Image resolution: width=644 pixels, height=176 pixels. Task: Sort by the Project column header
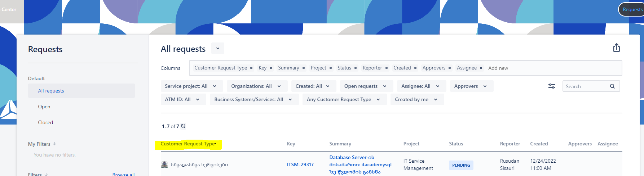[x=411, y=144]
